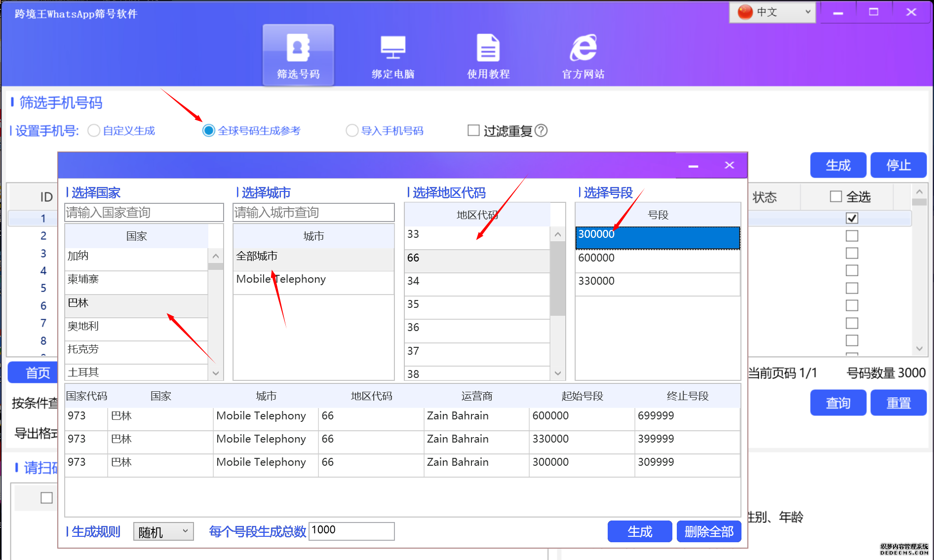Select number segment 600000 in the list

tap(657, 258)
